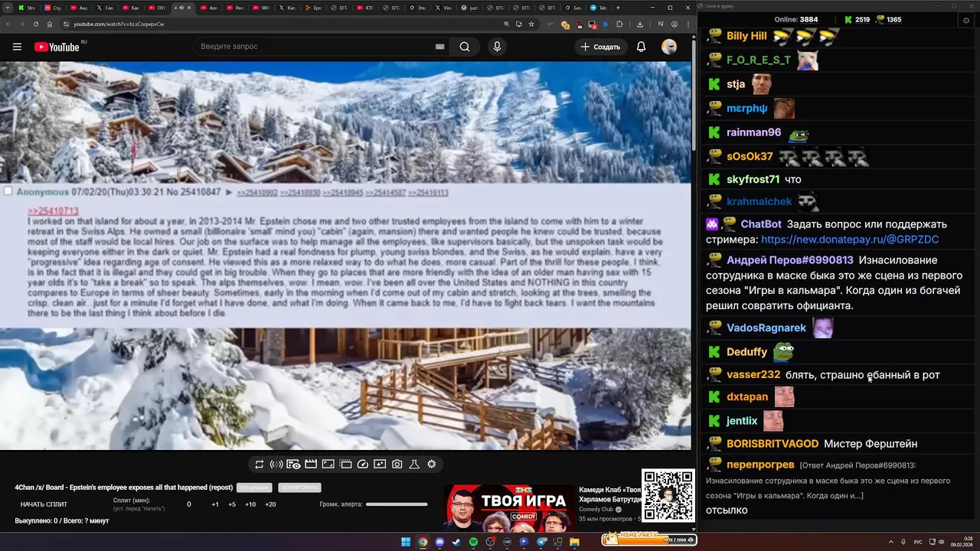Open a new browser tab with plus
Image resolution: width=980 pixels, height=551 pixels.
point(619,8)
